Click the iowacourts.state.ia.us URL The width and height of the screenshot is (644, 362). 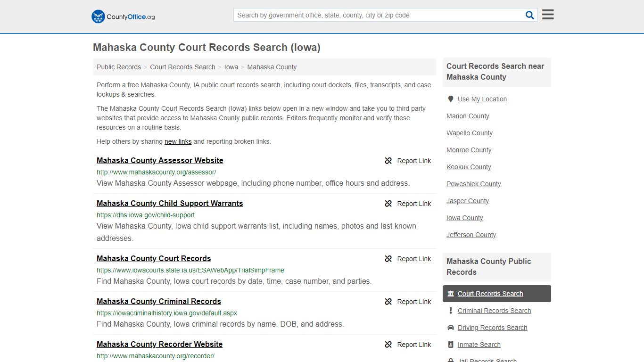tap(190, 270)
